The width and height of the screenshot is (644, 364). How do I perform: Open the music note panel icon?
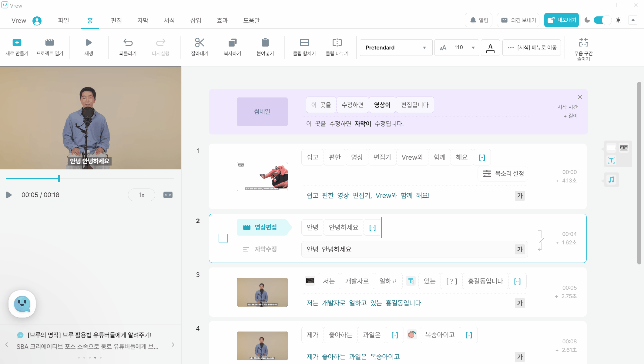(x=611, y=180)
